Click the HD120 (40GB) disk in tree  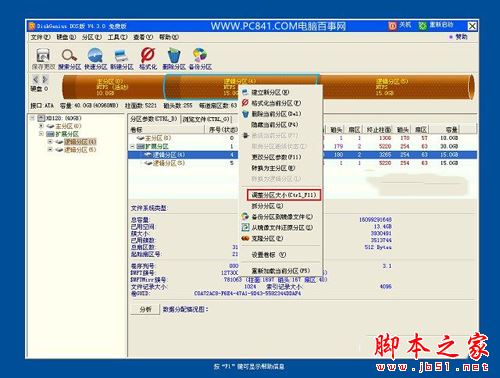(x=59, y=118)
